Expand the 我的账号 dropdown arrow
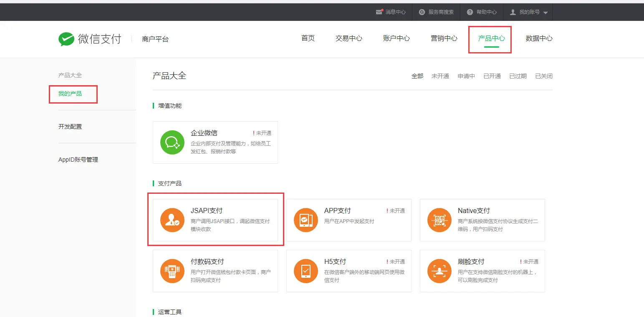The height and width of the screenshot is (317, 644). pyautogui.click(x=545, y=13)
